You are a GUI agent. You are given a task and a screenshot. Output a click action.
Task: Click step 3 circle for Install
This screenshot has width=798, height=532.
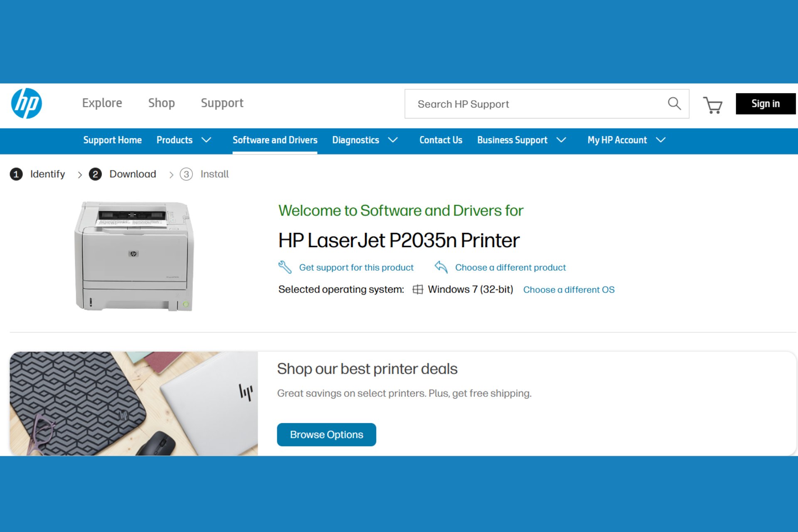click(186, 174)
